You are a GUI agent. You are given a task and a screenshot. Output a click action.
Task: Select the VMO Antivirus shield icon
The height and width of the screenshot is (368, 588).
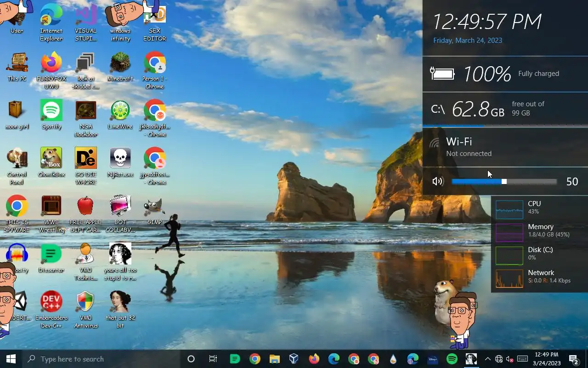pyautogui.click(x=86, y=310)
